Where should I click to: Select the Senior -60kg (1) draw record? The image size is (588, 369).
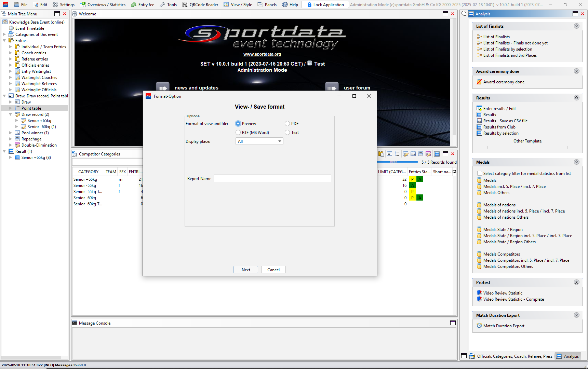coord(42,127)
